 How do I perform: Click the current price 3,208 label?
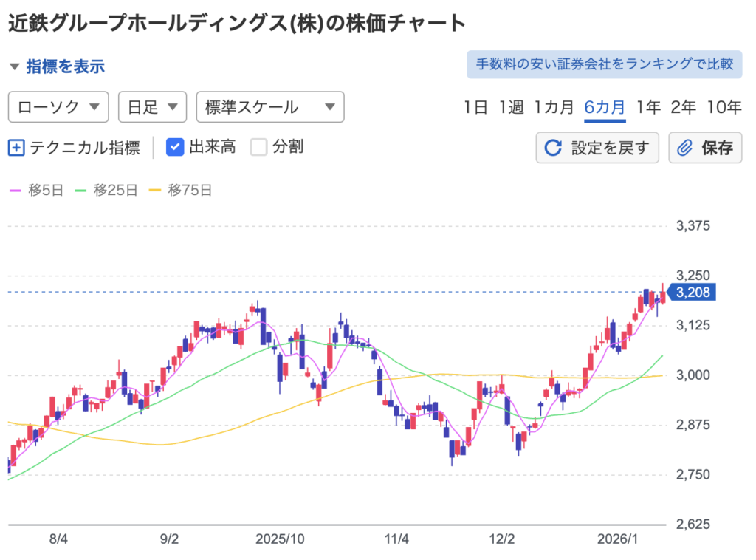693,293
